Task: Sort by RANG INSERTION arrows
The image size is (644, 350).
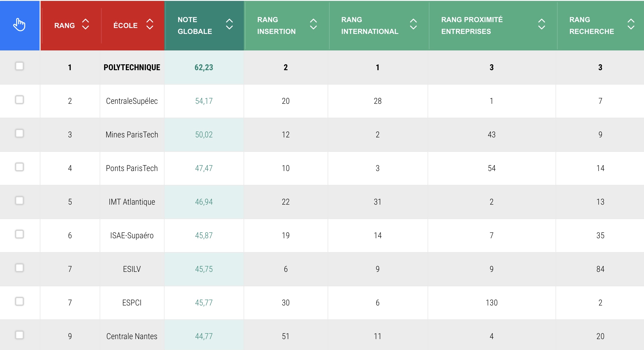Action: coord(313,24)
